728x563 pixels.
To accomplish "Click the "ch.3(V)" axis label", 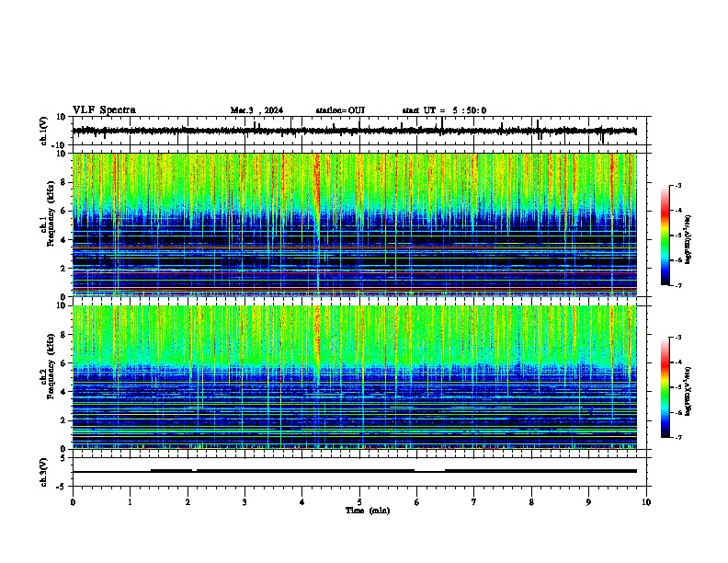I will (44, 473).
